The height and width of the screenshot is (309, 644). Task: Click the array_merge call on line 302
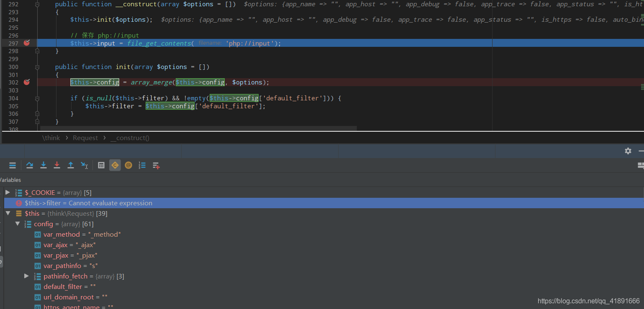[151, 82]
